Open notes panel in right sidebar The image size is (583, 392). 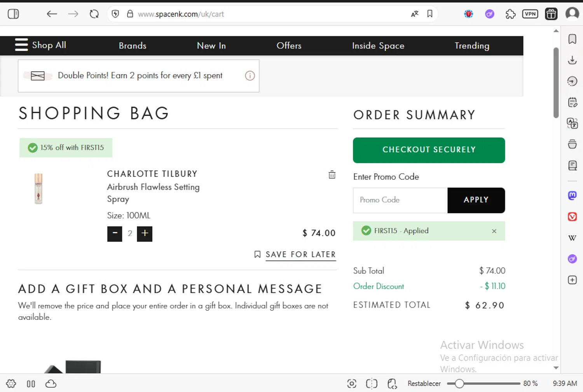click(572, 102)
